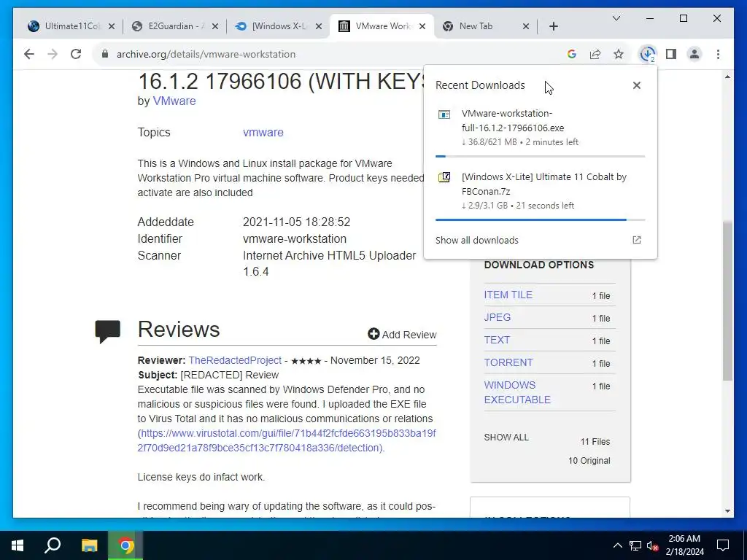This screenshot has width=747, height=560.
Task: Open the tab search dropdown arrow
Action: (x=616, y=18)
